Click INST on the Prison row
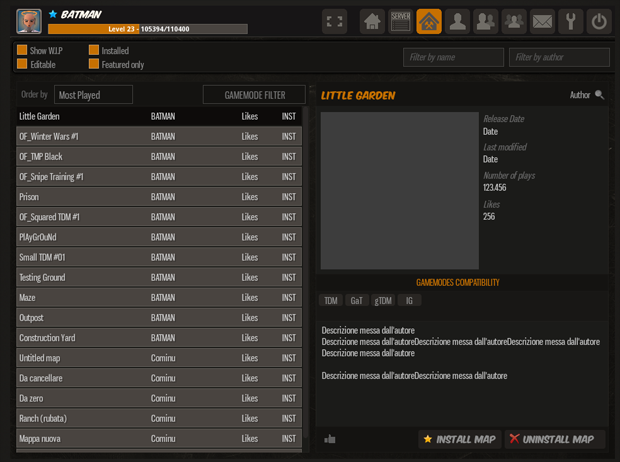 click(289, 197)
